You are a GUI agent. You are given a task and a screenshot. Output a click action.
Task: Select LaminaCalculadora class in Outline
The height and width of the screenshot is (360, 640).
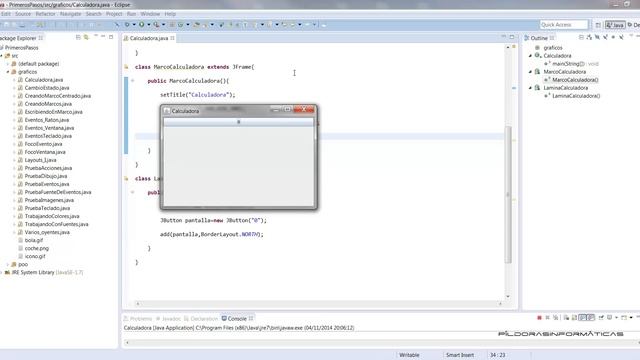(565, 88)
